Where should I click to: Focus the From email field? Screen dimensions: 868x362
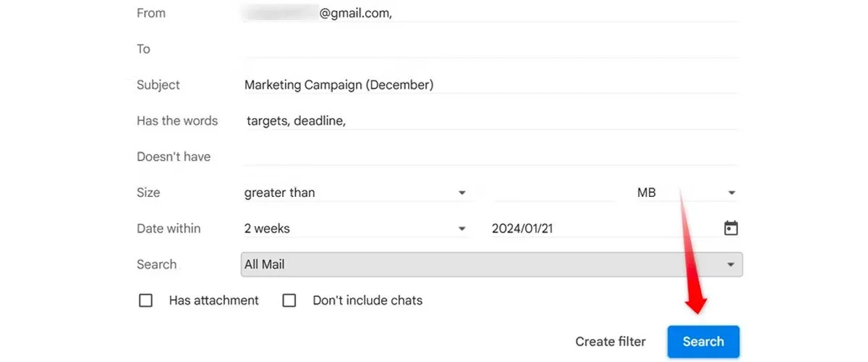click(492, 13)
